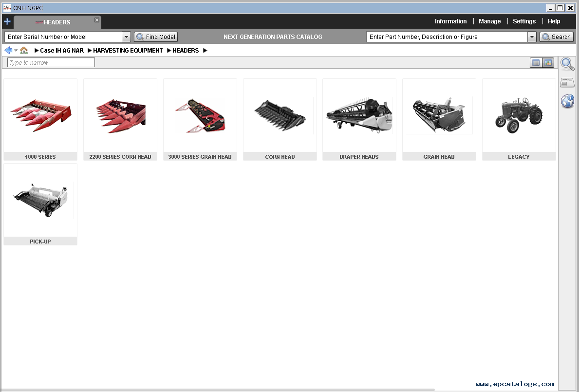Screen dimensions: 579x392
Task: Click the PICK-UP label
Action: coord(40,242)
